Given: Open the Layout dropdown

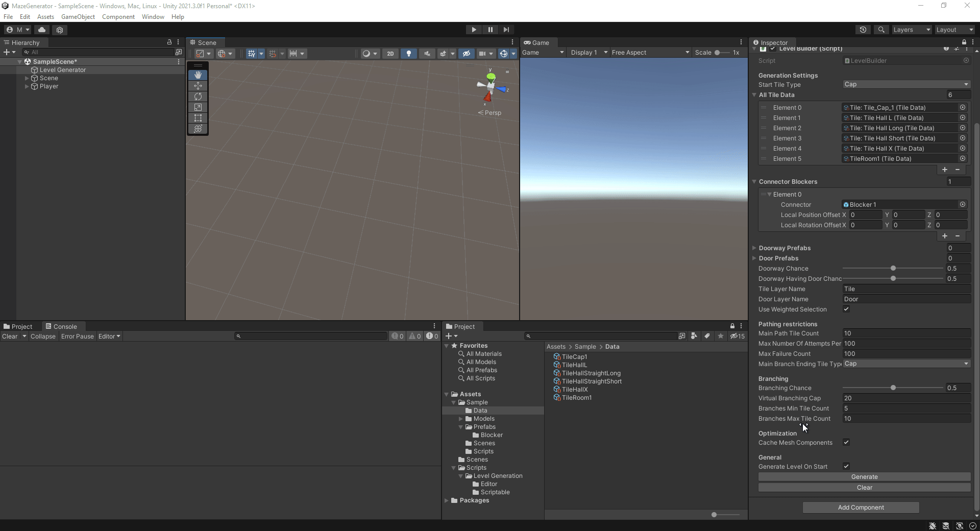Looking at the screenshot, I should tap(954, 30).
